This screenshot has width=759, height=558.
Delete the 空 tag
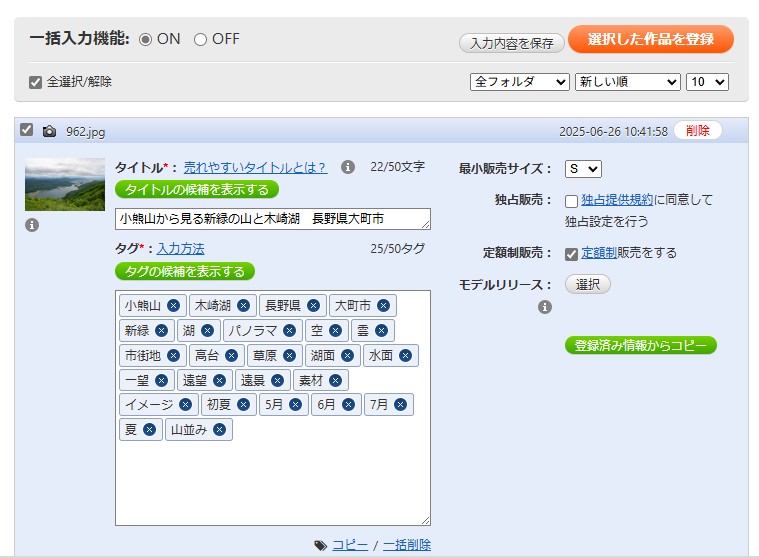pos(335,331)
